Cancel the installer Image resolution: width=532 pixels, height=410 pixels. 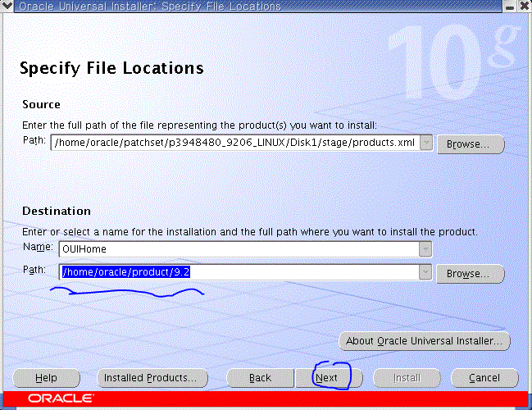(x=484, y=378)
